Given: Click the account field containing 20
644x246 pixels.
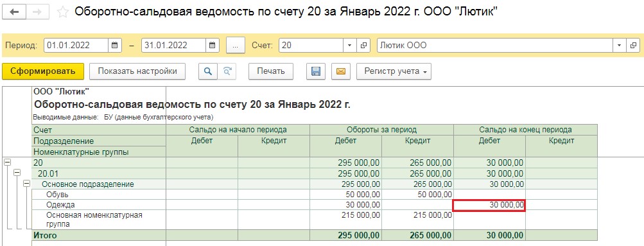Looking at the screenshot, I should click(311, 45).
